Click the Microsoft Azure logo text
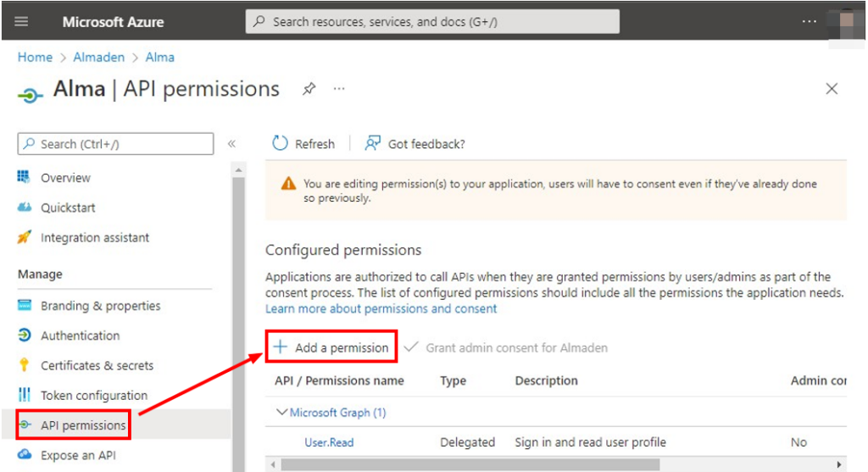 point(113,22)
